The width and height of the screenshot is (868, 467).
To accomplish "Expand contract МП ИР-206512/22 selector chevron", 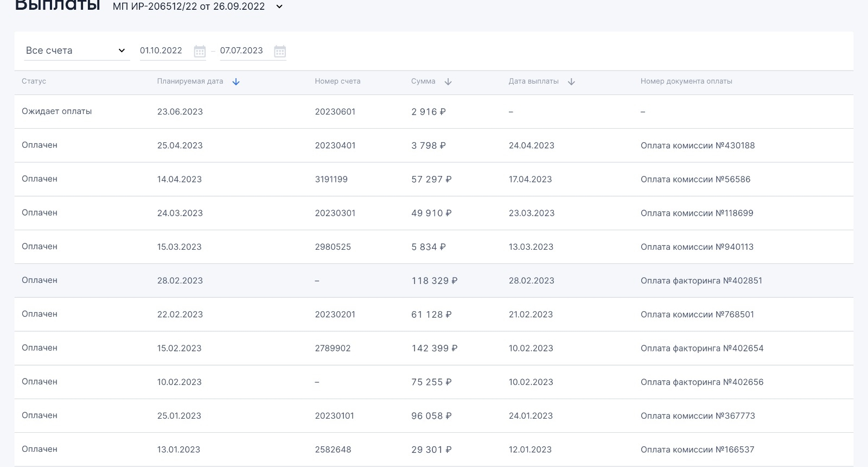I will click(279, 7).
